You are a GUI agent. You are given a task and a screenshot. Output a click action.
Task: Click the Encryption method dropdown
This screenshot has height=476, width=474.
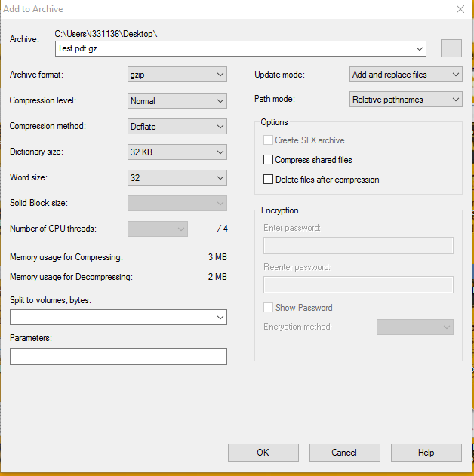tap(415, 327)
